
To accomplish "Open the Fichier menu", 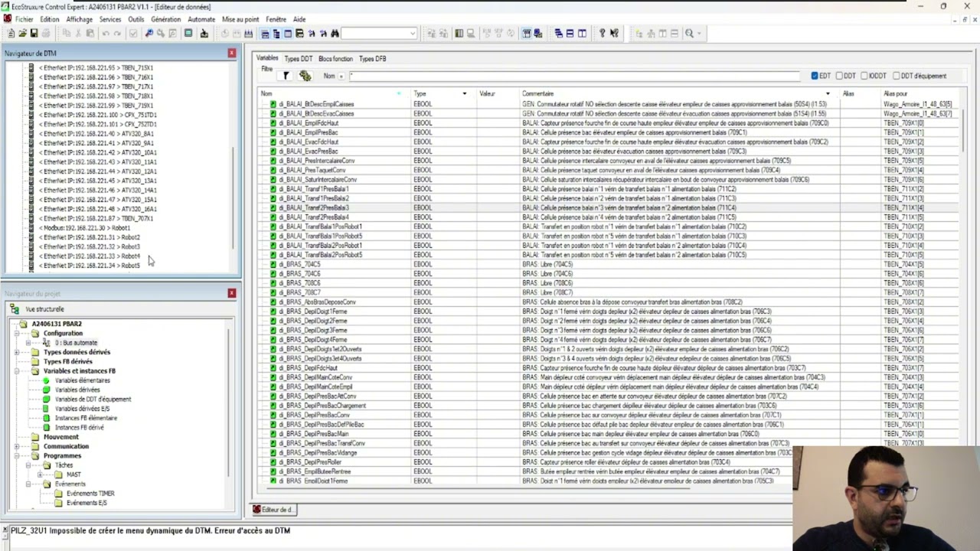I will tap(24, 19).
